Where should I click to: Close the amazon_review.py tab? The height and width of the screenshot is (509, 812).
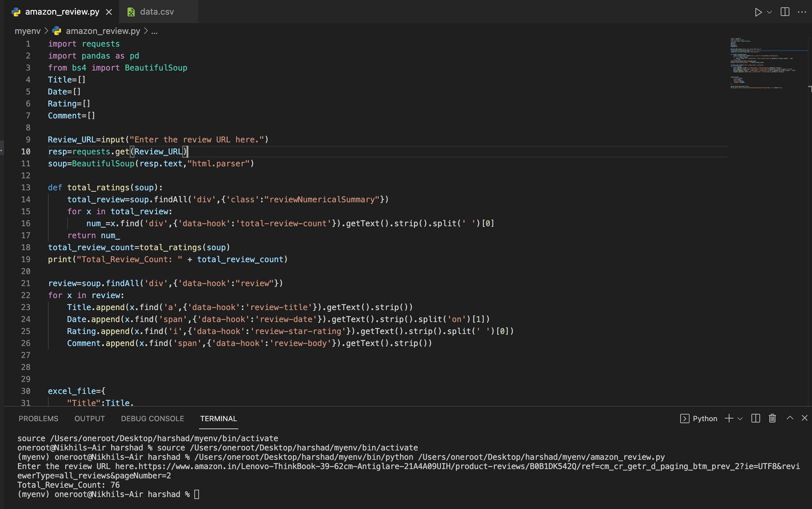109,12
